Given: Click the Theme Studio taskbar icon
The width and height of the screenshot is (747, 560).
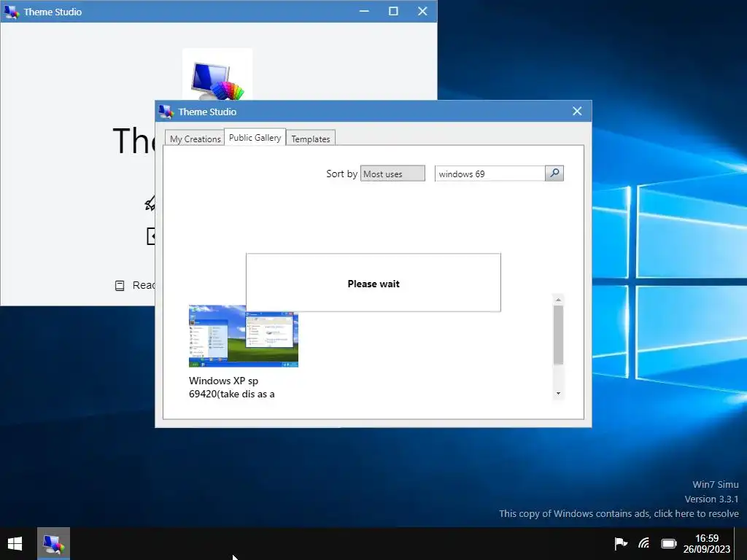Looking at the screenshot, I should click(53, 543).
